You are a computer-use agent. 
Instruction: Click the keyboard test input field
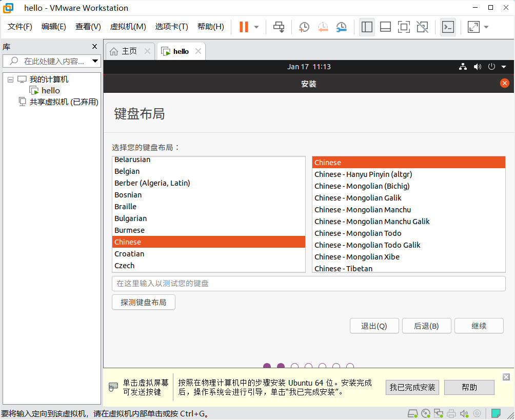(308, 284)
